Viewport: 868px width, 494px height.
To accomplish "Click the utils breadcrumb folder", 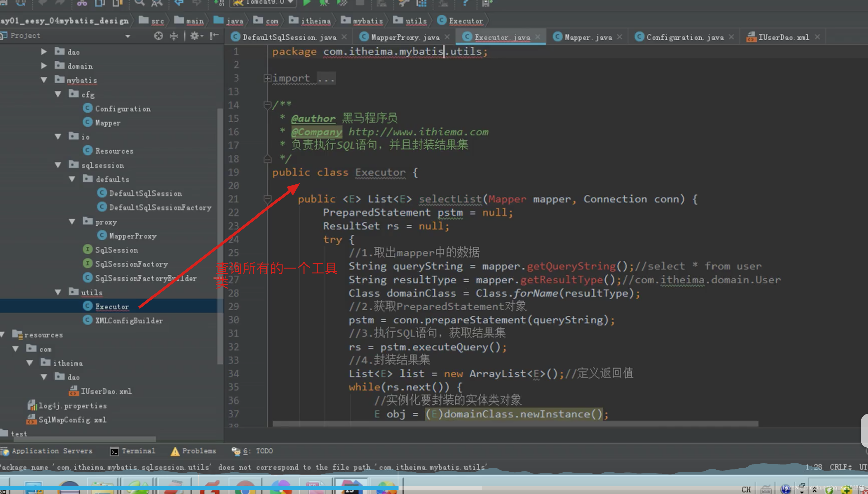I will pos(410,21).
